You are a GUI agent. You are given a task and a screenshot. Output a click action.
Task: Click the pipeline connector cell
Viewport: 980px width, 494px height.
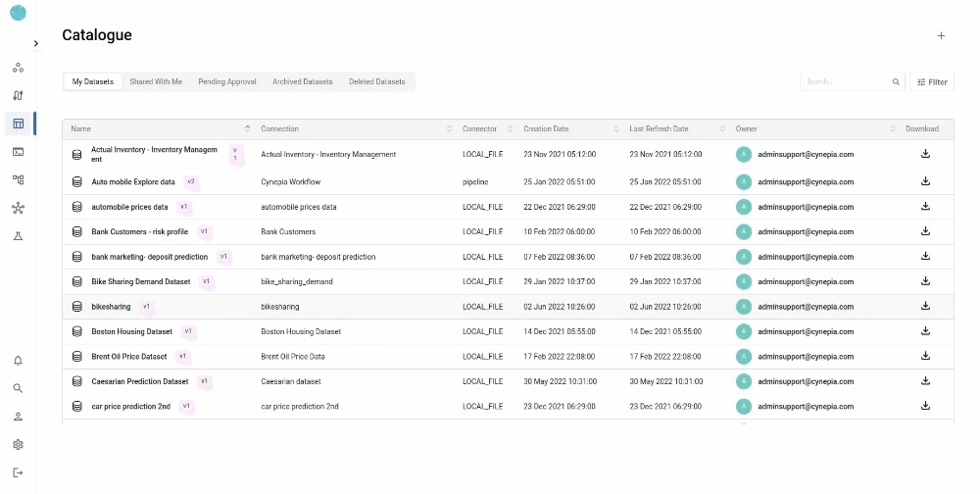point(475,182)
